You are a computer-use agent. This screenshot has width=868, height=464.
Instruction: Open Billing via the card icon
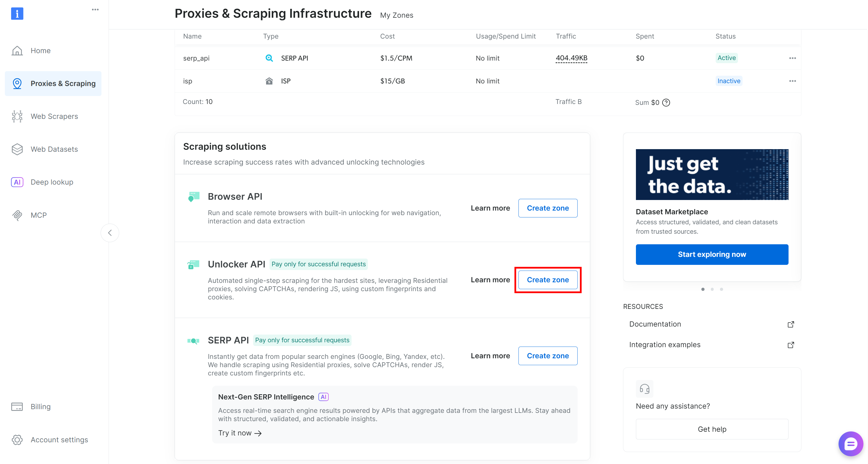(x=17, y=406)
